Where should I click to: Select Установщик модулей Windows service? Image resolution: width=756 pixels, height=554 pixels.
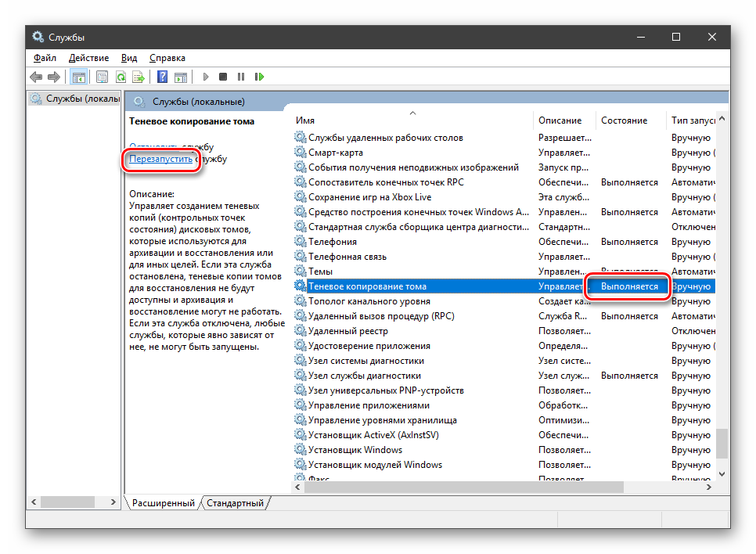coord(504,465)
